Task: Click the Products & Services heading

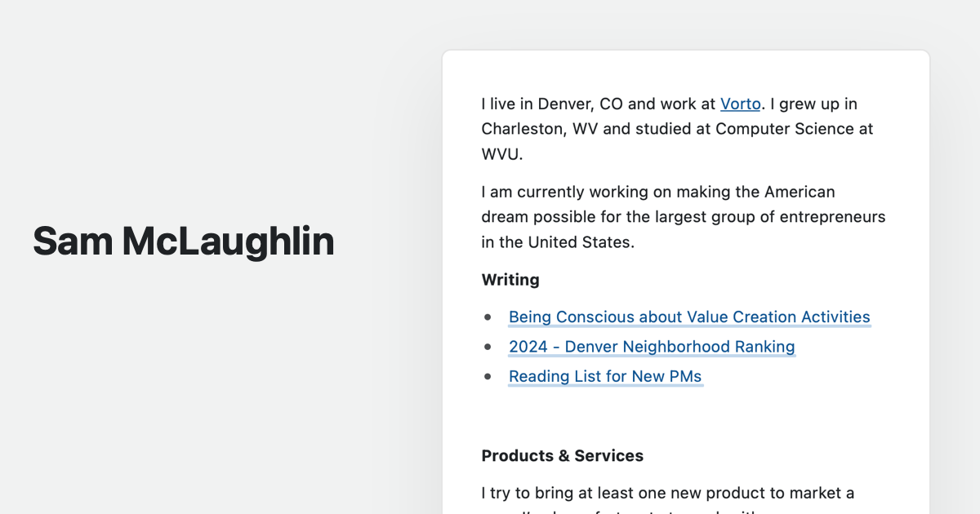Action: point(562,456)
